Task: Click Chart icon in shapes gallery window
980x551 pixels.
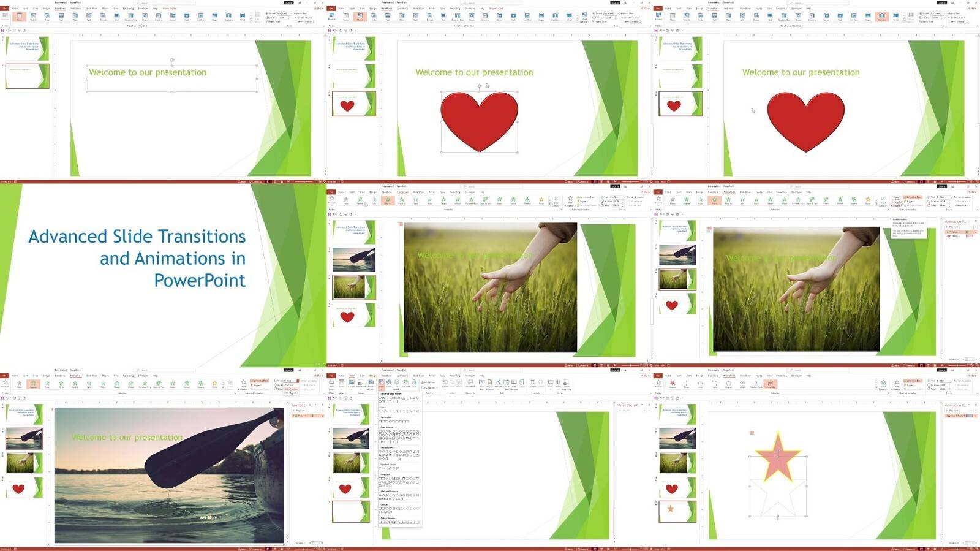Action: 414,384
